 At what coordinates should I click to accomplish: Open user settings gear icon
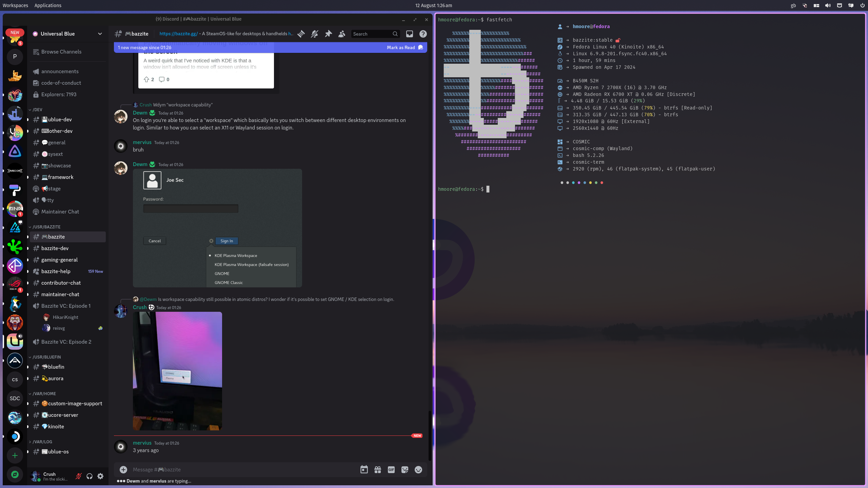click(x=100, y=476)
